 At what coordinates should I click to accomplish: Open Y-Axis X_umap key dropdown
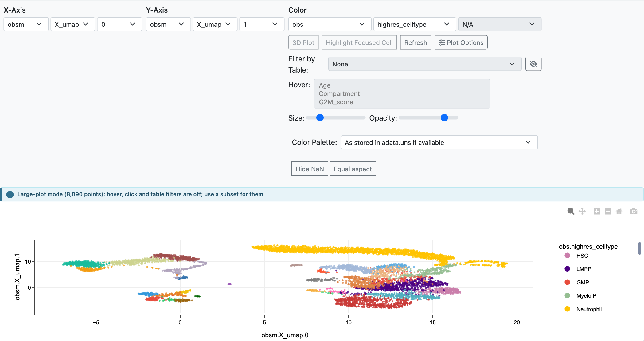215,24
